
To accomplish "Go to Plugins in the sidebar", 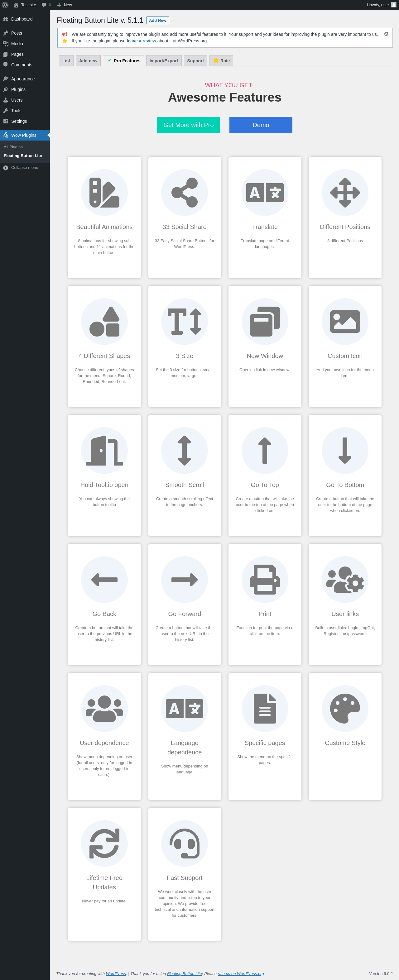I will [25, 89].
